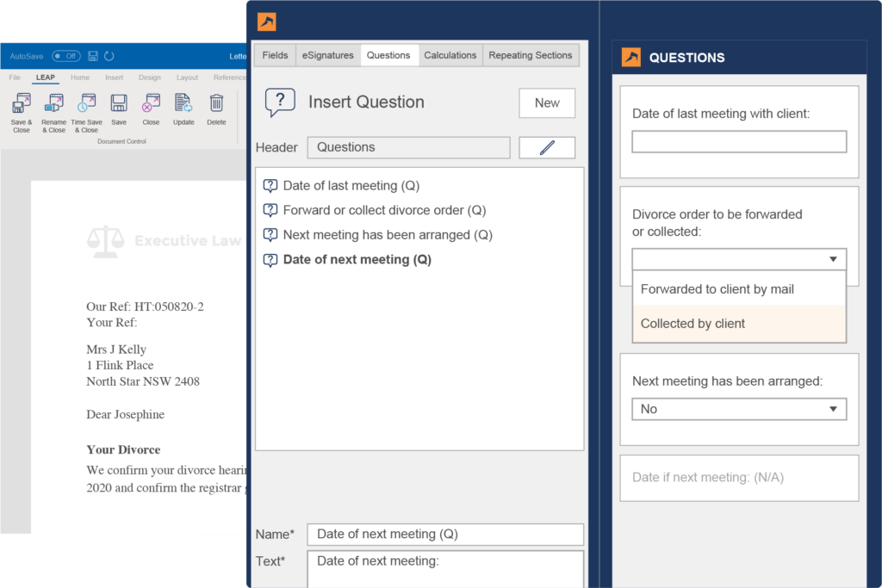The height and width of the screenshot is (588, 882).
Task: Switch to the Calculations tab
Action: point(450,54)
